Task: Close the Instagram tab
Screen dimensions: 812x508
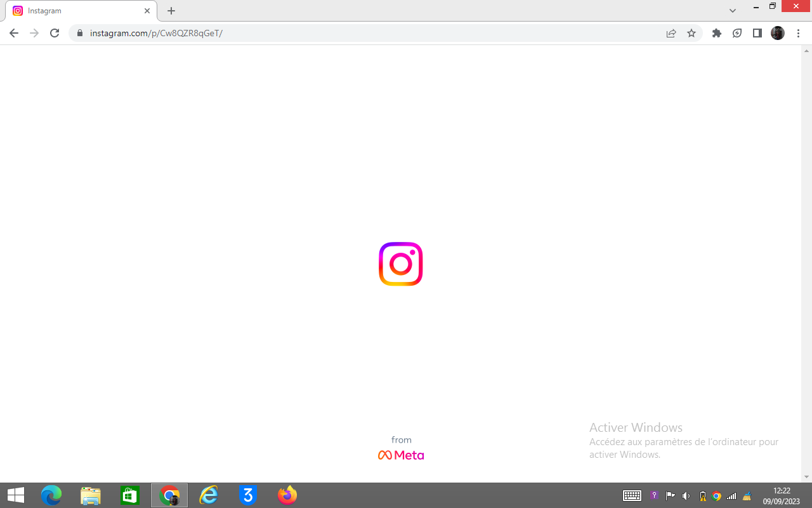Action: pyautogui.click(x=147, y=11)
